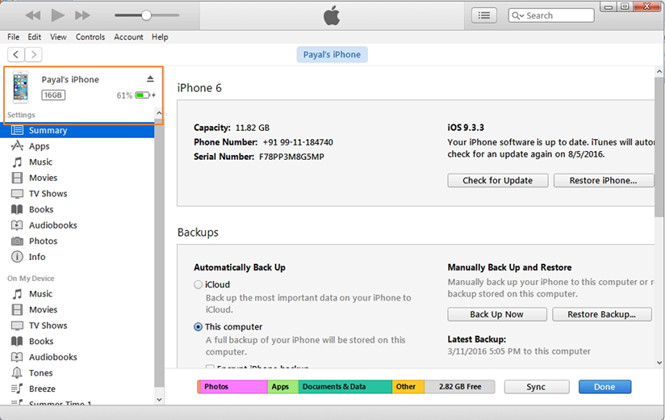This screenshot has width=665, height=420.
Task: Click phone number +91 99-11-184740
Action: pyautogui.click(x=298, y=142)
